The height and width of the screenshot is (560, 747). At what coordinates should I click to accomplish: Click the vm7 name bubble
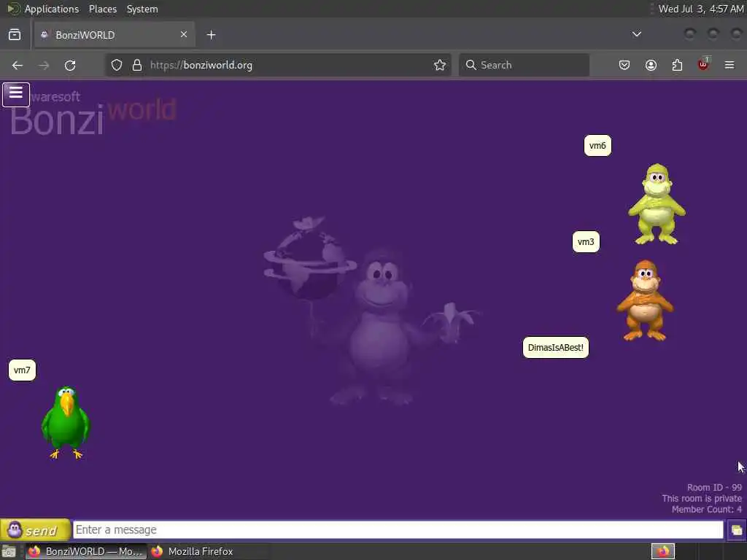coord(22,370)
